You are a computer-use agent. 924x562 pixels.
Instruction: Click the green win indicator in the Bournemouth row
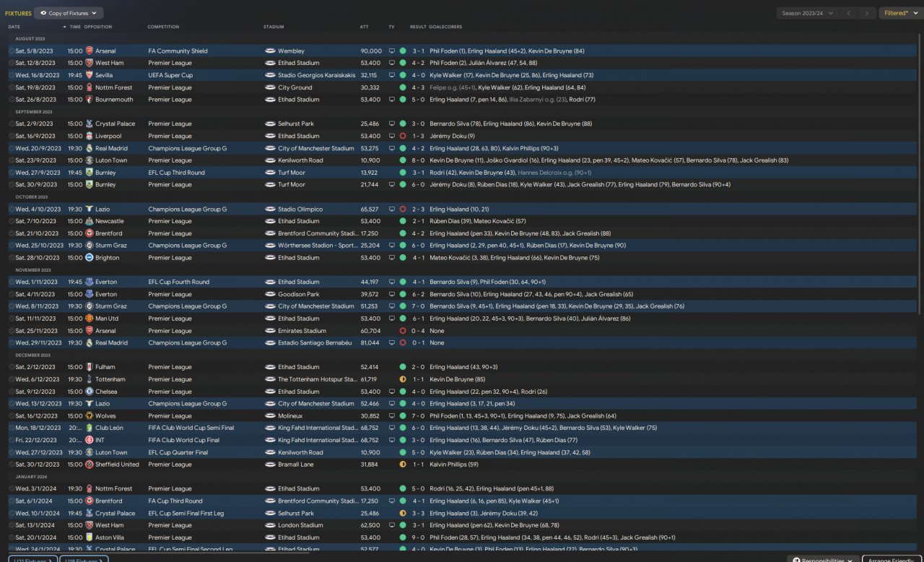(403, 100)
